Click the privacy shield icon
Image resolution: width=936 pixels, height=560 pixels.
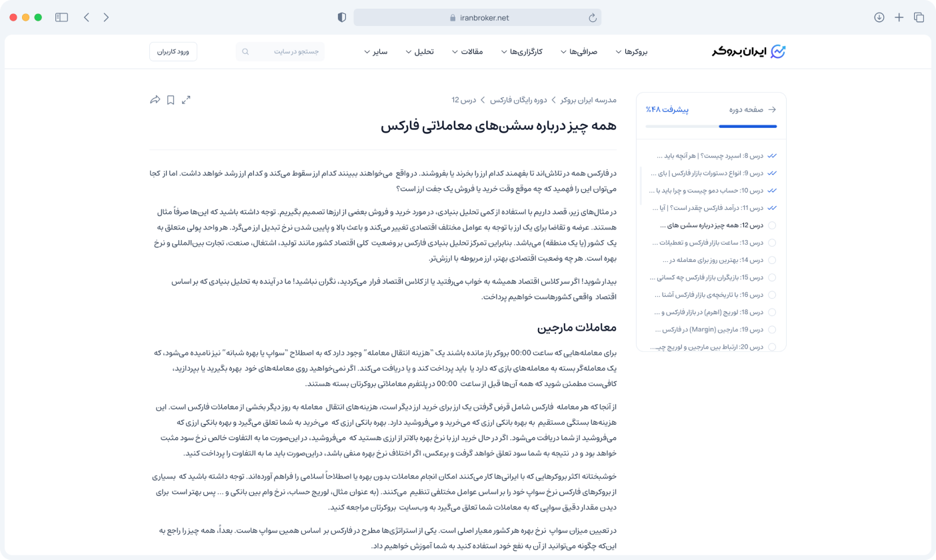(x=342, y=17)
